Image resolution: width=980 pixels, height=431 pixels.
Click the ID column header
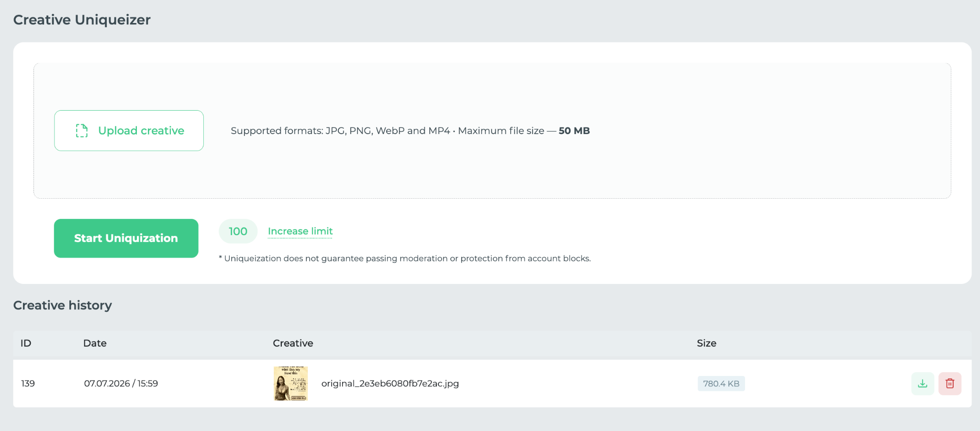tap(26, 343)
